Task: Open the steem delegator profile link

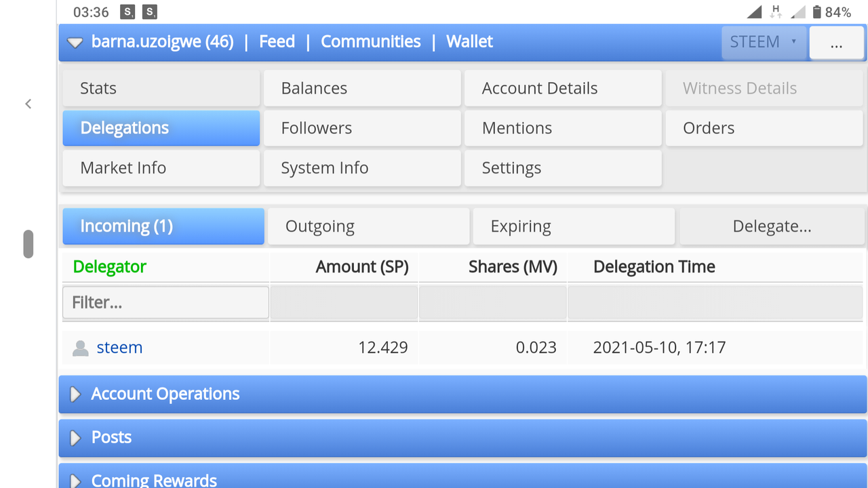Action: [119, 348]
